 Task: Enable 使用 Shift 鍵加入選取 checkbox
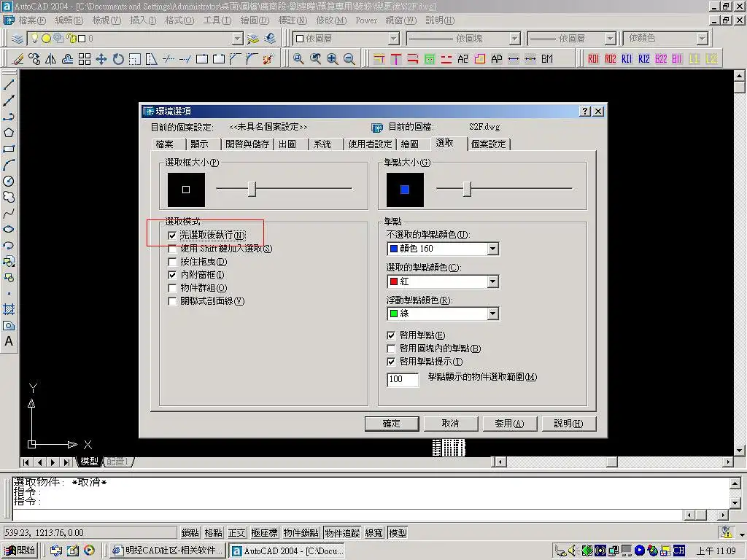[x=172, y=249]
